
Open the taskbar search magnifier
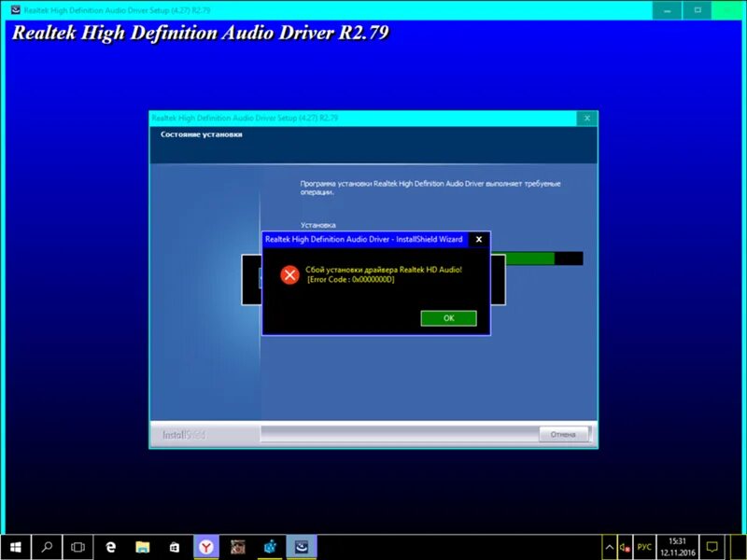(x=47, y=547)
